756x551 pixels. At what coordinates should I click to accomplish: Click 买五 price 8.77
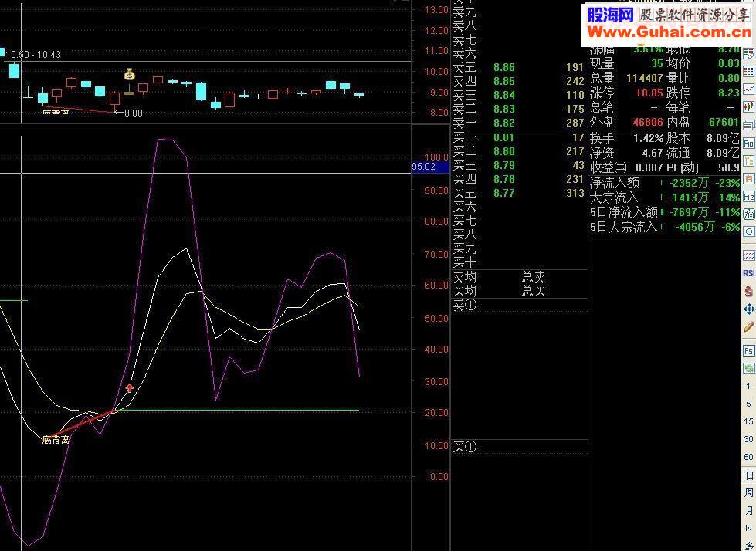coord(503,194)
